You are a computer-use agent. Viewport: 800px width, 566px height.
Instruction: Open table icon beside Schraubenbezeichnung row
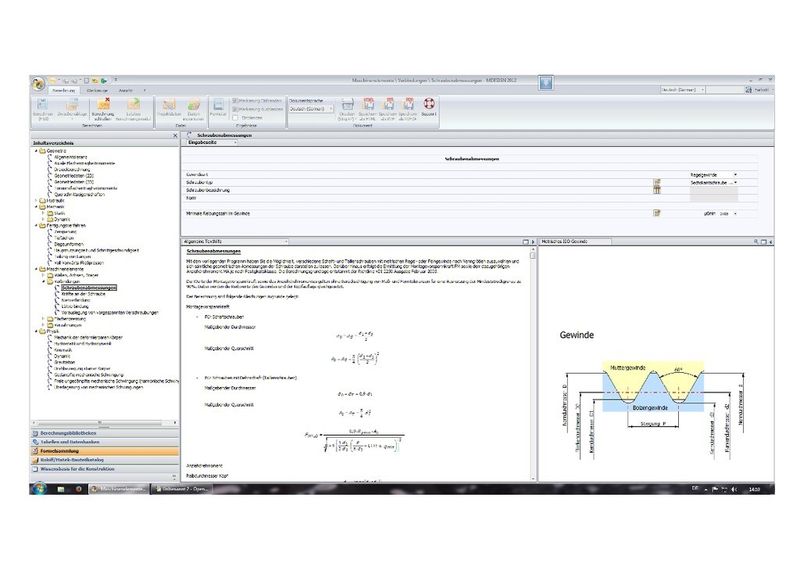(657, 190)
